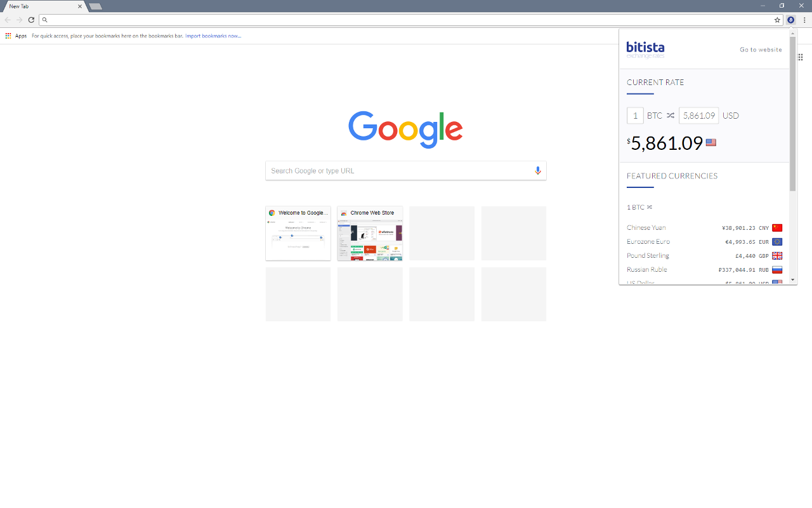Click the ₽337,044.91 RUB value

point(743,270)
